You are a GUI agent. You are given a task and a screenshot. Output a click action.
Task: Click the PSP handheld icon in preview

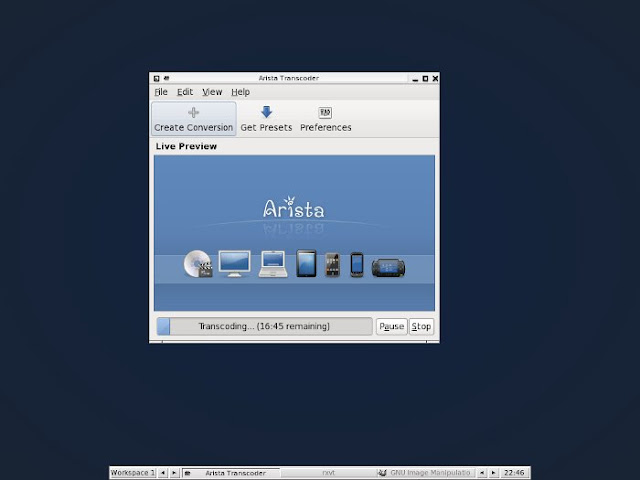[389, 268]
